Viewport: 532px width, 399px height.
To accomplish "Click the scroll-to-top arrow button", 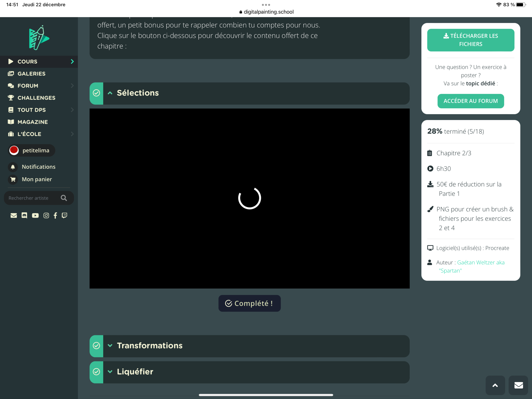I will [495, 385].
